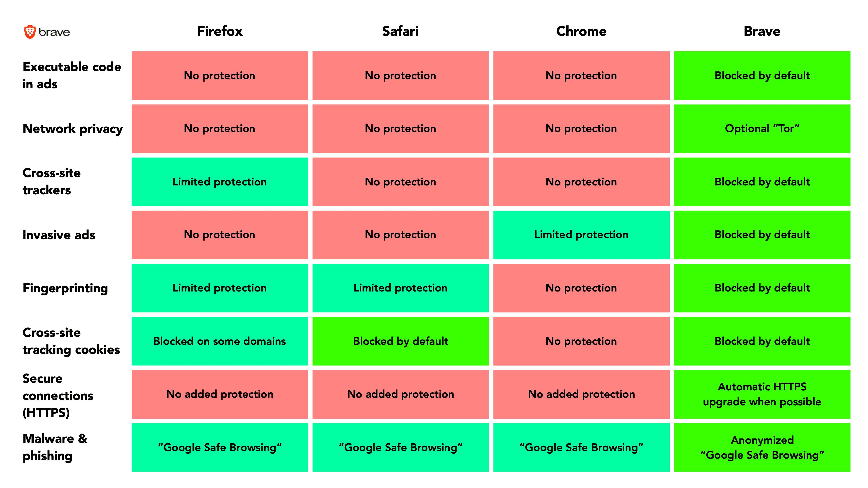
Task: Click Firefox's No added protection cell
Action: tap(220, 394)
